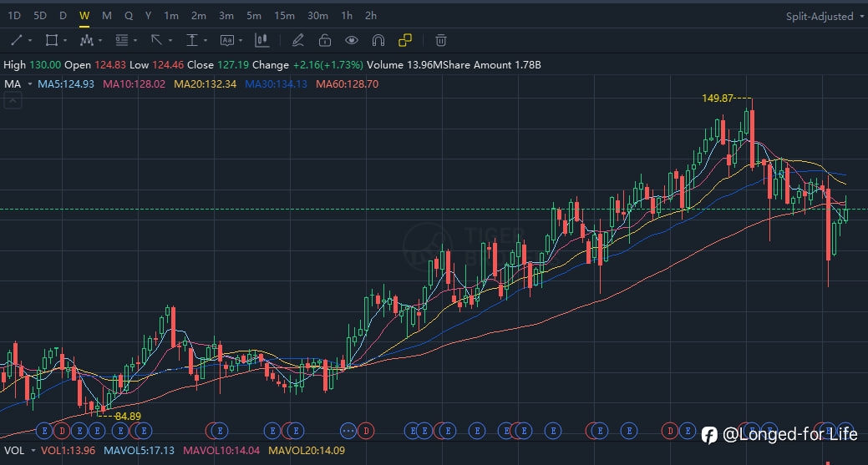The width and height of the screenshot is (868, 465).
Task: Open the ellipsis event marker on timeline
Action: 348,430
